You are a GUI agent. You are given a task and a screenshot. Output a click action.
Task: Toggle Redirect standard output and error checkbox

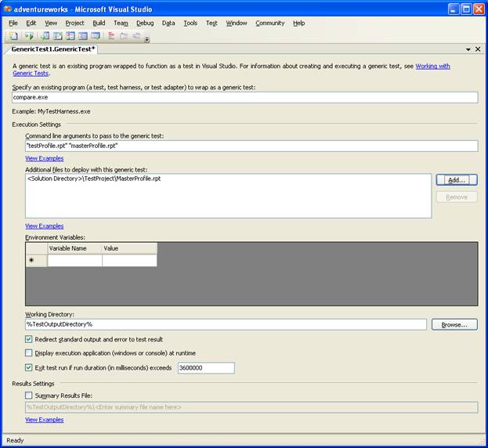click(29, 339)
